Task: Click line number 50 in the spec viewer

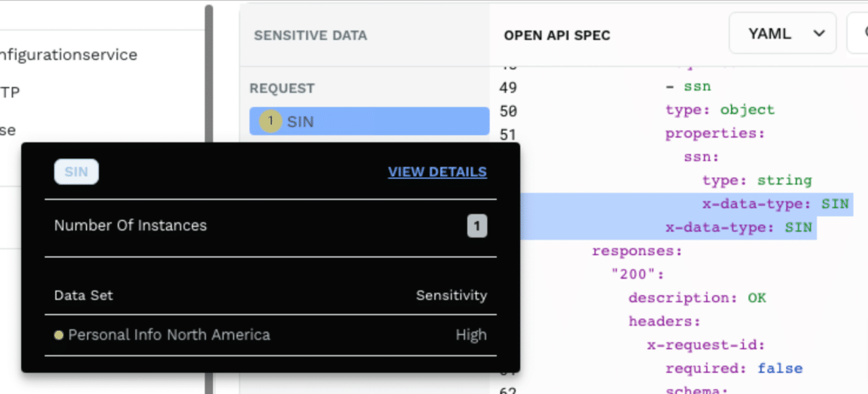Action: pyautogui.click(x=509, y=111)
